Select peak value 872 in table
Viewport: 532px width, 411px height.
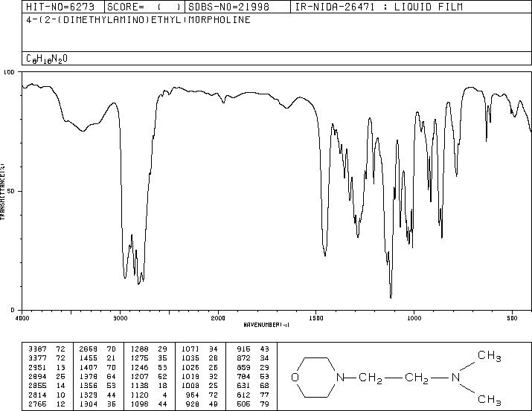[243, 358]
